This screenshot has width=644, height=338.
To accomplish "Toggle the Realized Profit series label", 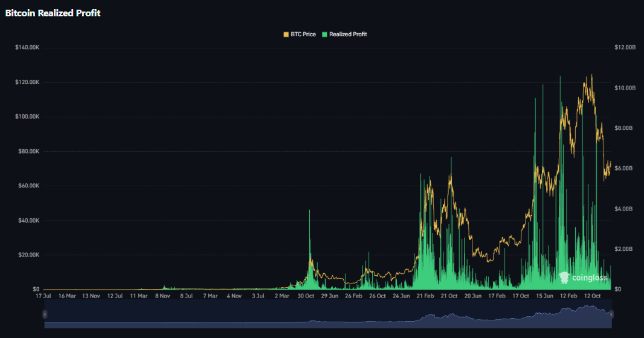I will [x=348, y=34].
